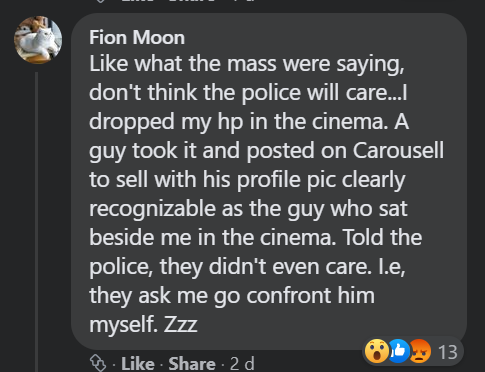Screen dimensions: 485x372
Task: Collapse the reply thread vertical line
Action: coord(36,222)
